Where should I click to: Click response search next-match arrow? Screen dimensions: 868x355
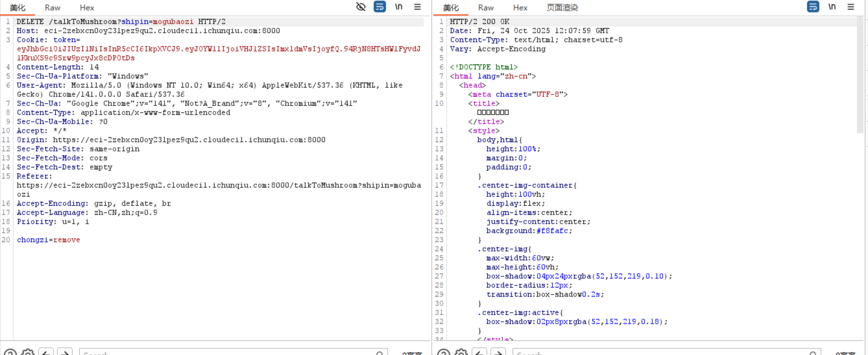[x=498, y=352]
